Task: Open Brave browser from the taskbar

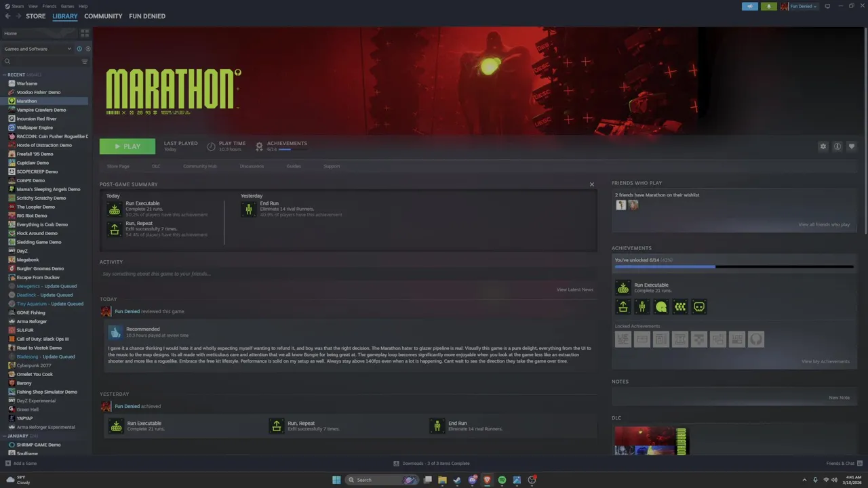Action: [x=487, y=480]
